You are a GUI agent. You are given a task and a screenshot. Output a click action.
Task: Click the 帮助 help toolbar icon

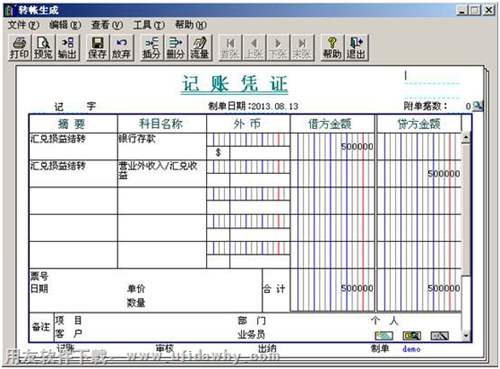[x=332, y=48]
